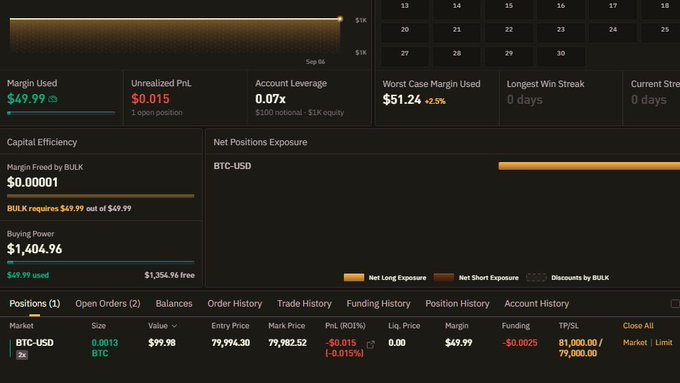Click the BTC-USD net exposure bar
This screenshot has width=680, height=383.
[x=589, y=166]
